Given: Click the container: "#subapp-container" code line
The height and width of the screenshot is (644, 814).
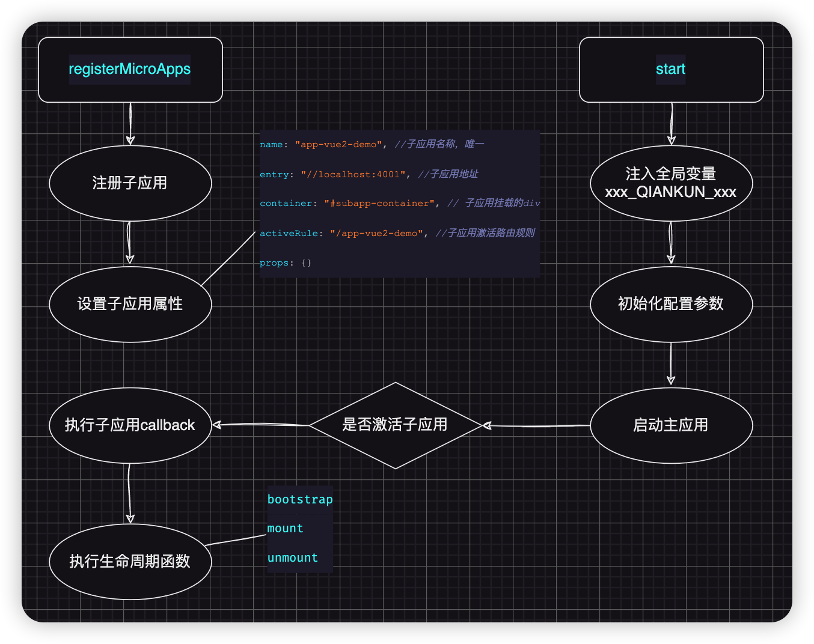Looking at the screenshot, I should coord(400,204).
